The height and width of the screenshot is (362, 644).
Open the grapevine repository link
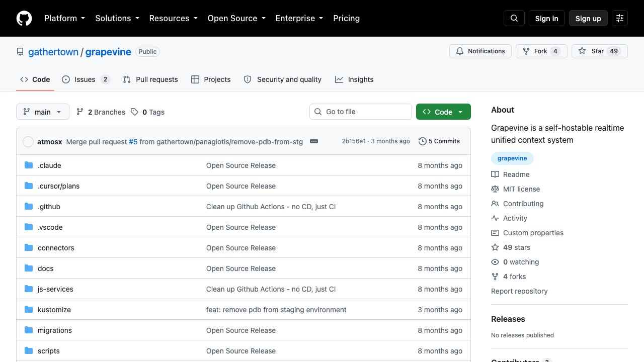108,52
